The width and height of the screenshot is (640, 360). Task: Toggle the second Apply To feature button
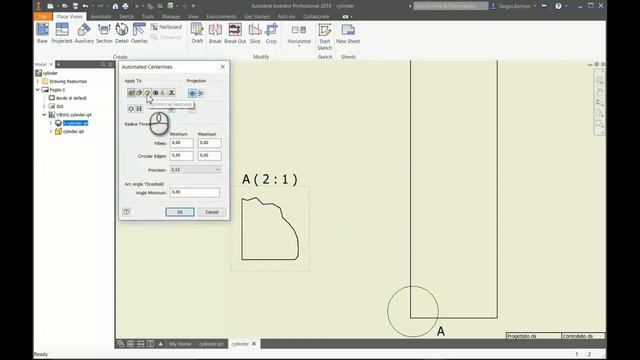click(x=139, y=93)
